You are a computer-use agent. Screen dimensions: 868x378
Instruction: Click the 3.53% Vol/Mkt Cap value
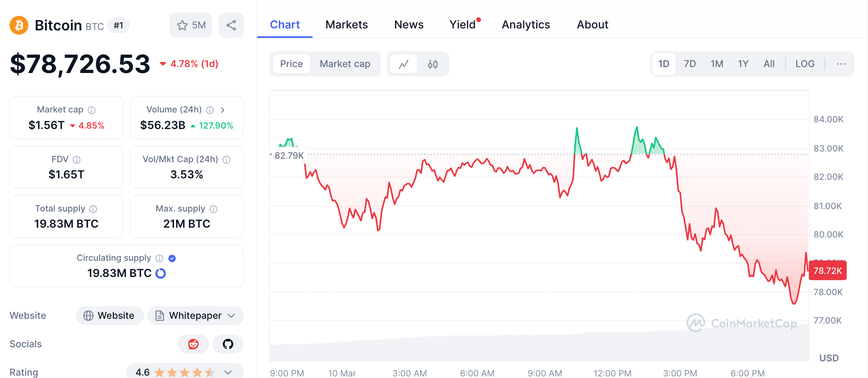point(187,174)
